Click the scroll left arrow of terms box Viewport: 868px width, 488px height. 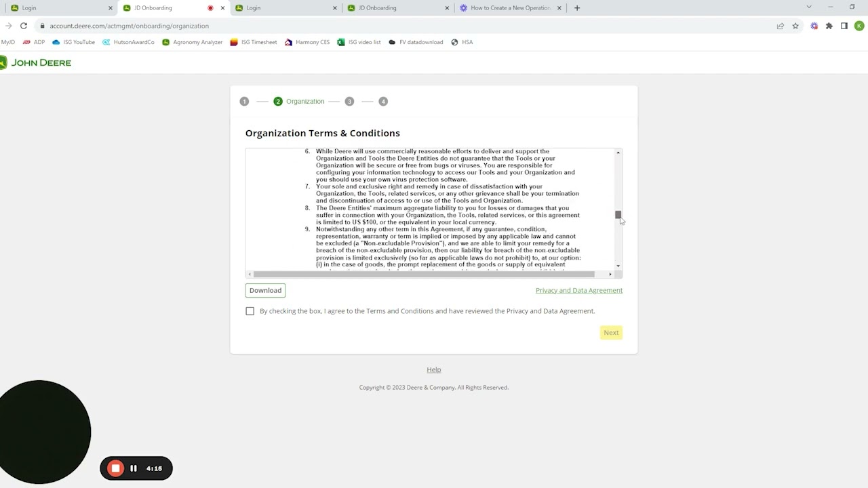click(250, 274)
